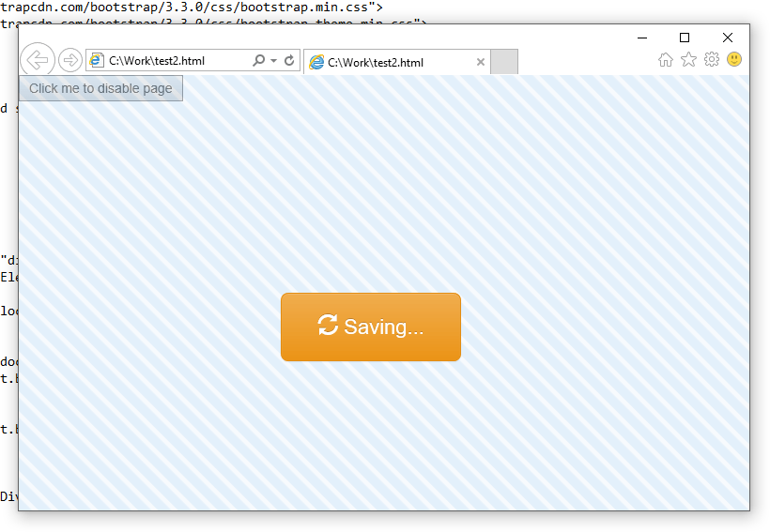Open a new blank tab
770x532 pixels.
(504, 63)
